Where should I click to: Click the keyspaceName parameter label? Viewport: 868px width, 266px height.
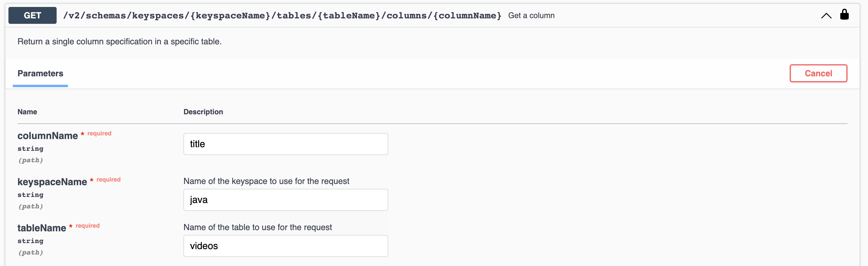[x=53, y=181]
